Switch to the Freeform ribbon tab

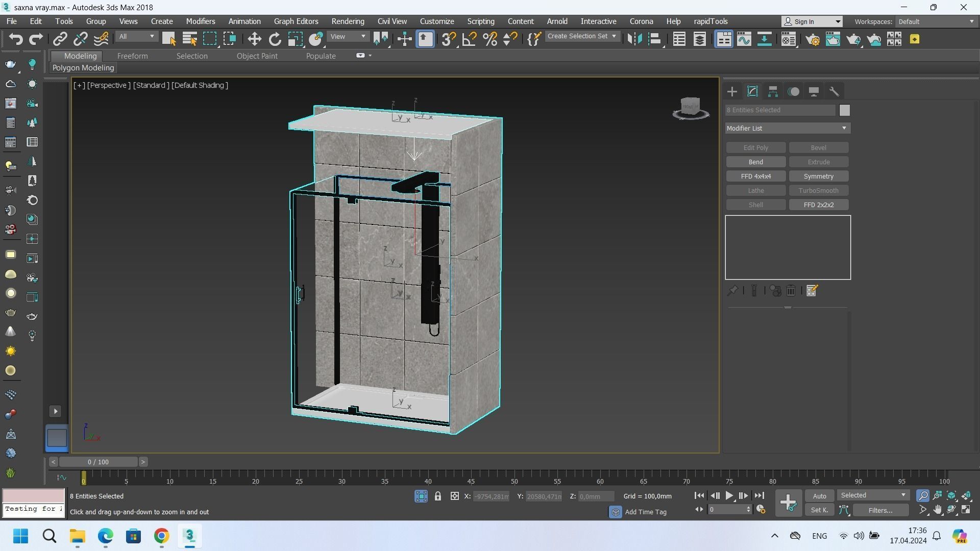click(132, 56)
